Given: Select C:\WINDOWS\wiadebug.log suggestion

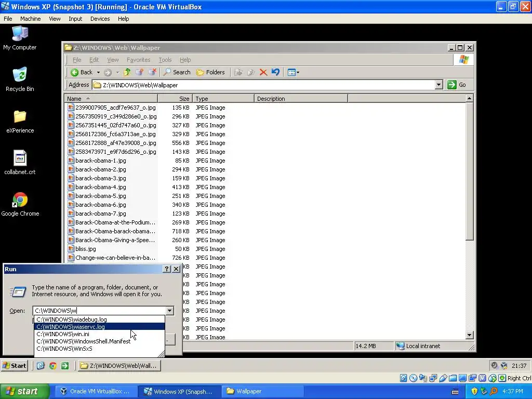Looking at the screenshot, I should tap(99, 320).
